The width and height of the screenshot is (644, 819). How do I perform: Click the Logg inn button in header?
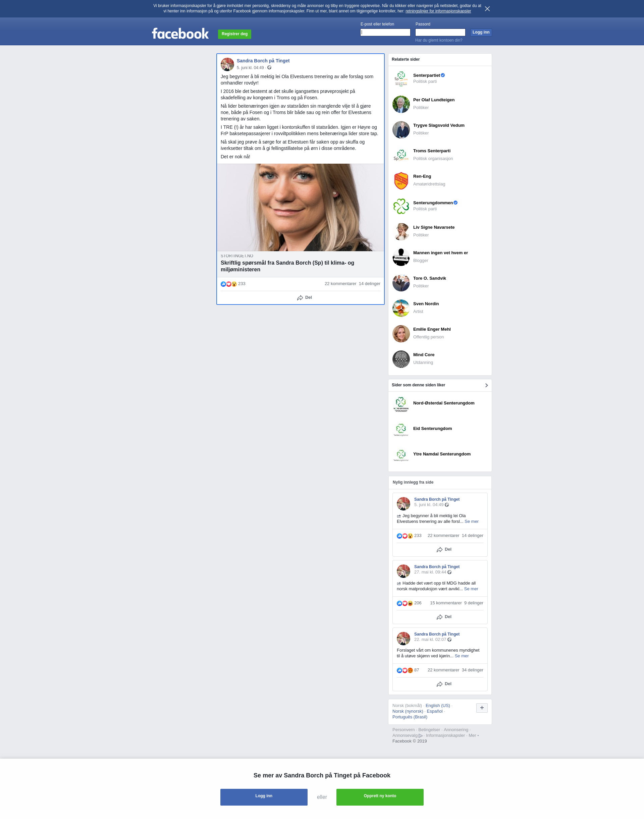tap(481, 33)
